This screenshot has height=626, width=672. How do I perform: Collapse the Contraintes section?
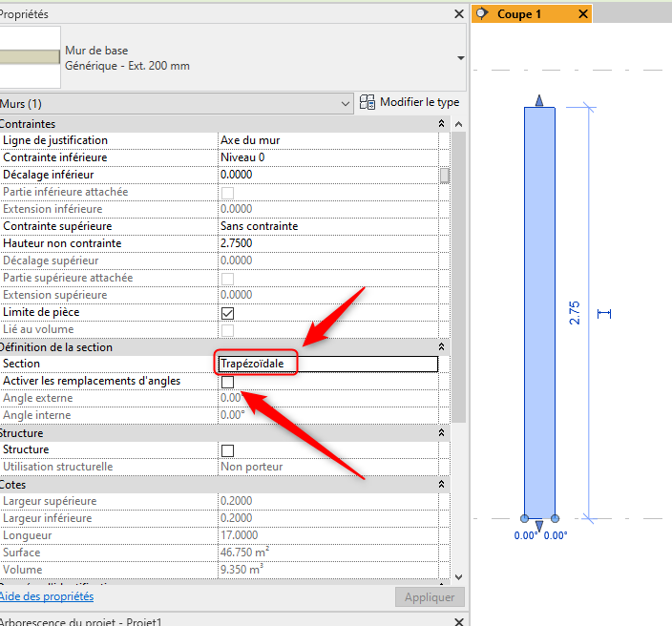click(x=441, y=124)
